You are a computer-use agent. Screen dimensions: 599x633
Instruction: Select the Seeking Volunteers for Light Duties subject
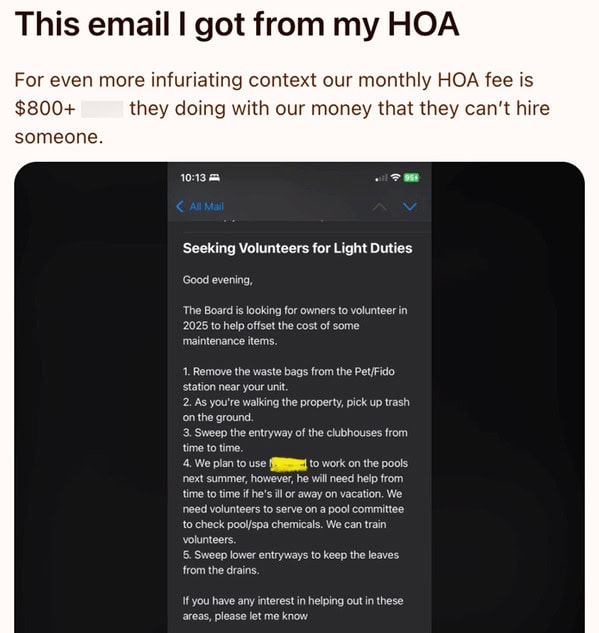click(x=297, y=248)
